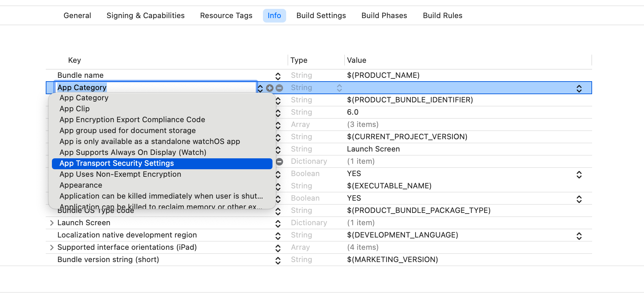This screenshot has height=303, width=644.
Task: Click the minus icon beside the Dictionary row
Action: coord(279,161)
